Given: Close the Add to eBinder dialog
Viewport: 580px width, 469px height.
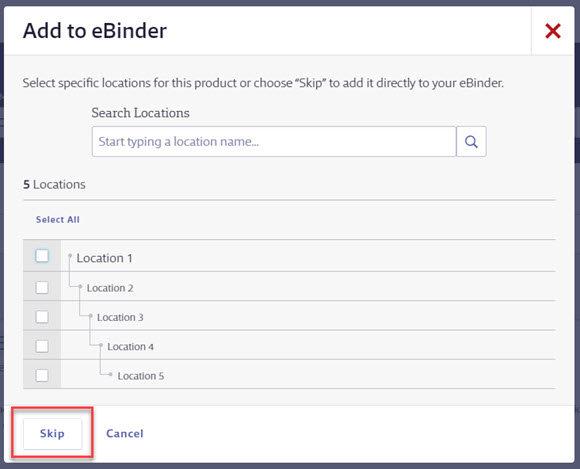Looking at the screenshot, I should (x=553, y=31).
